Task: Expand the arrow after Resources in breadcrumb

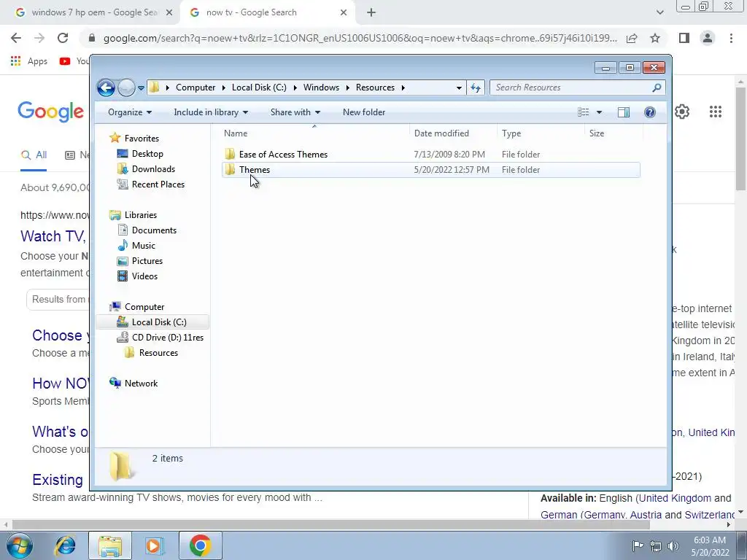Action: [403, 87]
